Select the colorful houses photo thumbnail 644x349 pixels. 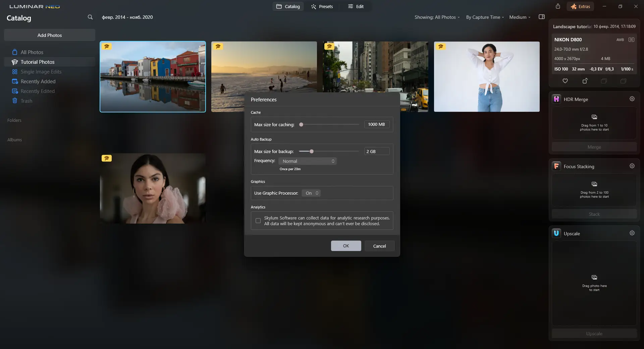point(153,77)
